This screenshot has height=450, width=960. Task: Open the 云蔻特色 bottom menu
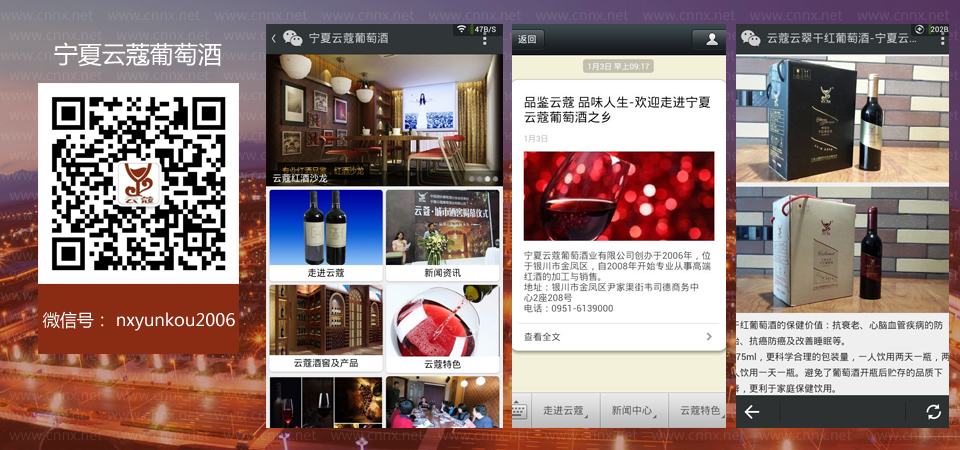pyautogui.click(x=698, y=410)
